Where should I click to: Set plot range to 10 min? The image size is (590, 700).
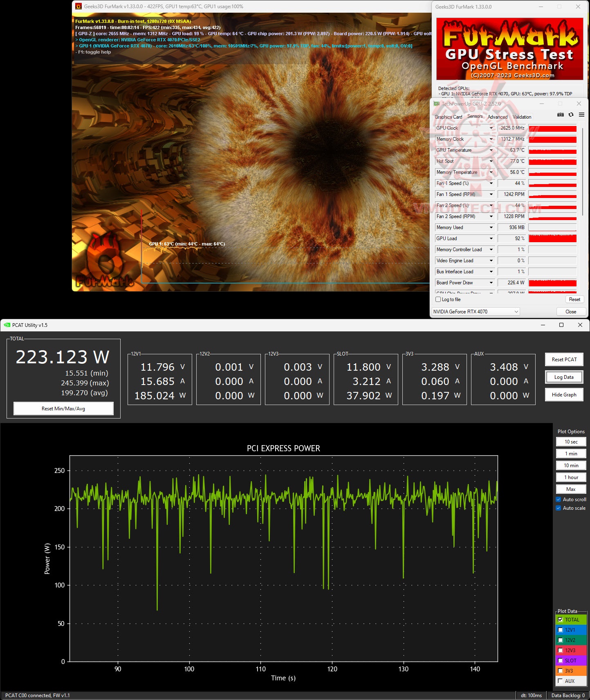point(571,466)
